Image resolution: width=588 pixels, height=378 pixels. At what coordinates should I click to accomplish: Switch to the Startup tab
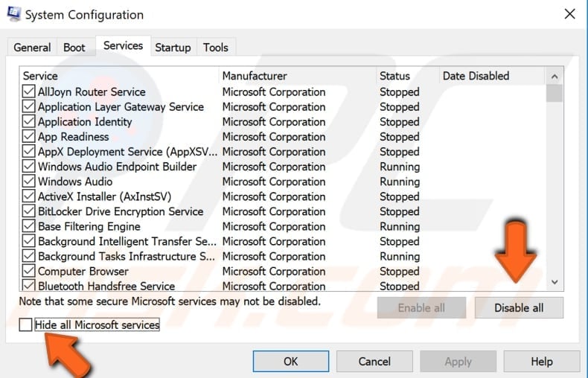[x=173, y=47]
